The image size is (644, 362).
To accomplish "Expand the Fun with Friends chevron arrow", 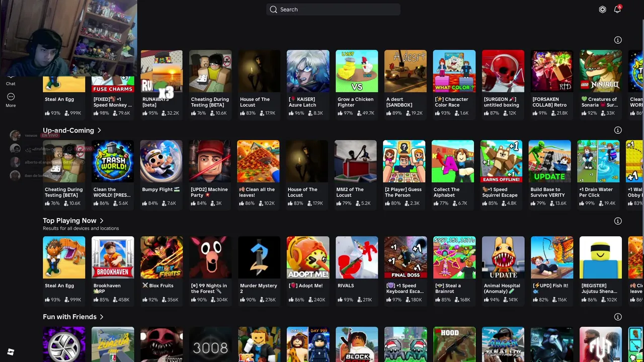I will tap(101, 317).
